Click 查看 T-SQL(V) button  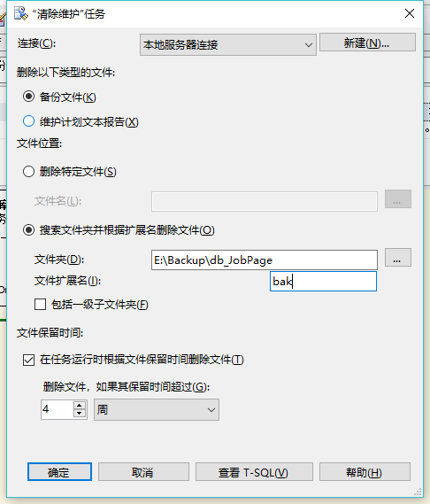[x=254, y=472]
